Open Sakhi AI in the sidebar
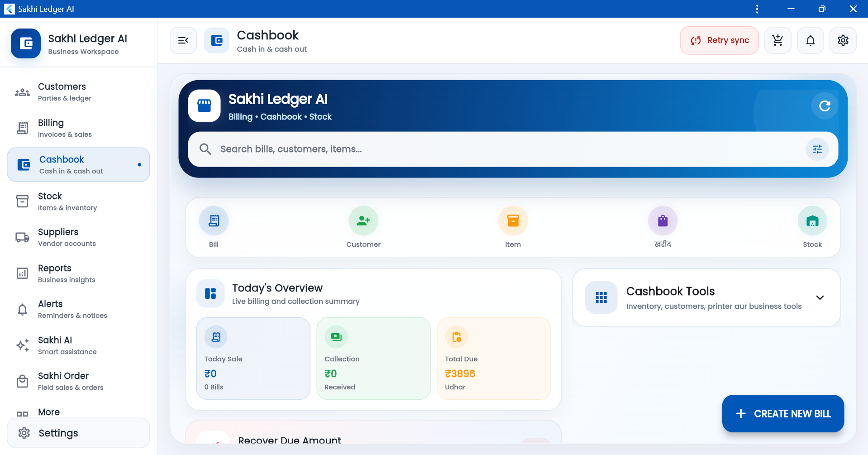 pos(78,345)
